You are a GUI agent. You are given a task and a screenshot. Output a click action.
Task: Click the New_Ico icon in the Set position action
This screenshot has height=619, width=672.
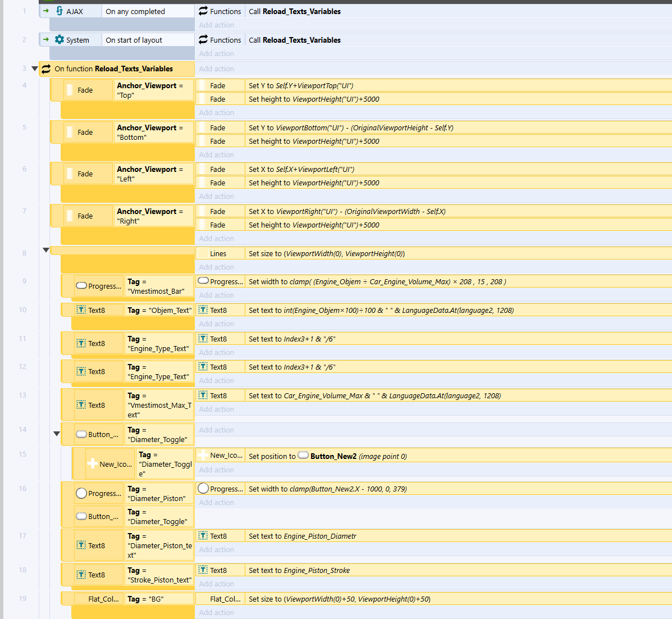coord(203,455)
